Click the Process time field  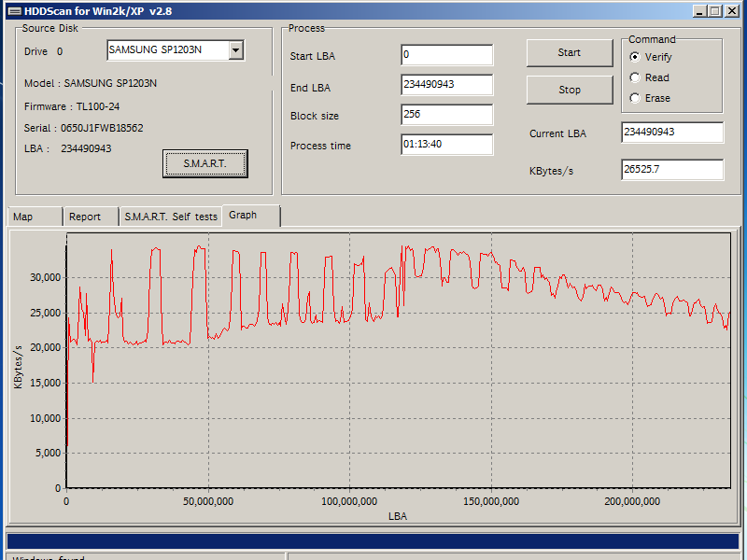click(446, 145)
